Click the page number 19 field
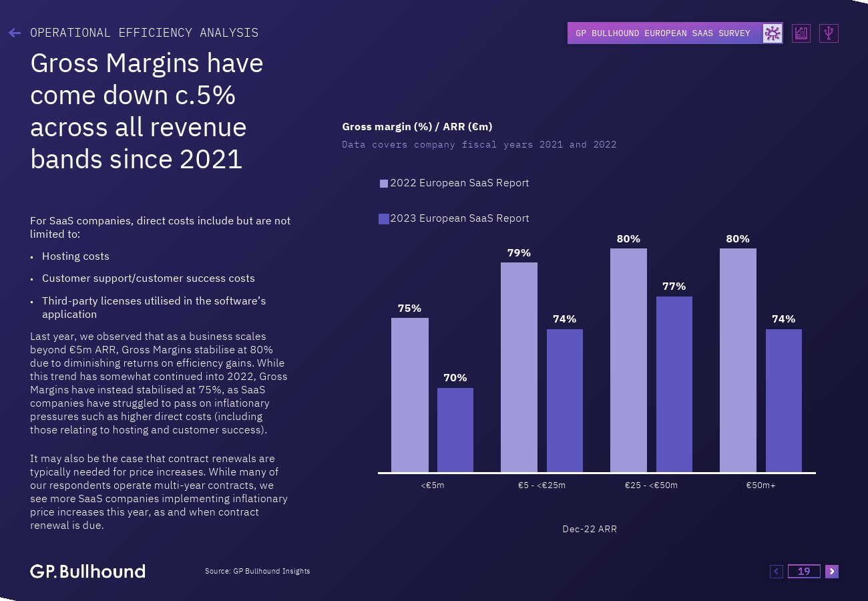The width and height of the screenshot is (868, 601). [x=804, y=571]
